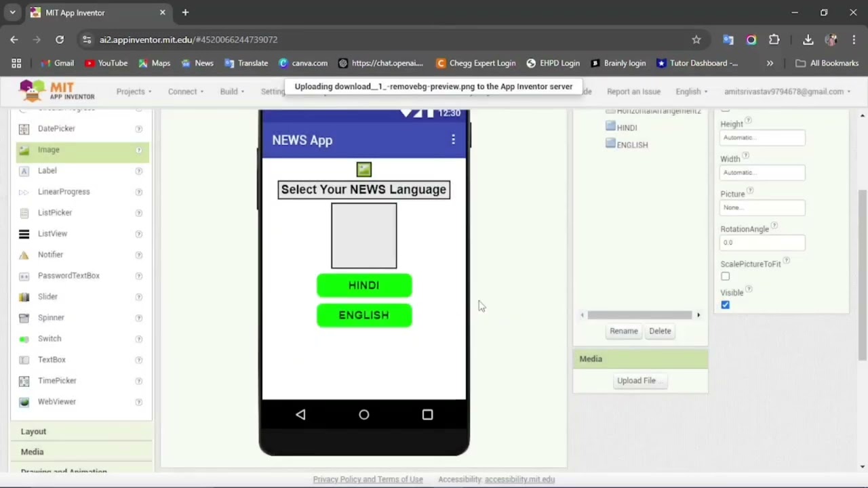
Task: Open the Translate bookmark
Action: tap(246, 63)
